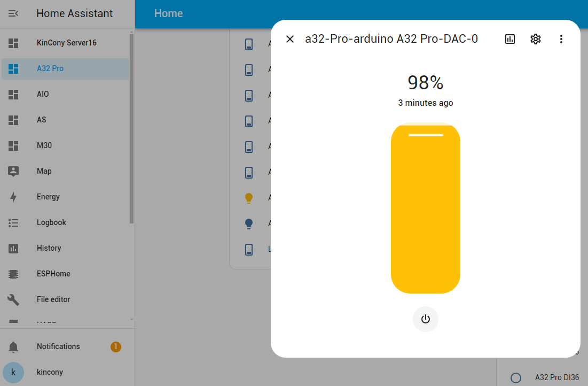Close the DAC-0 dialog

290,39
